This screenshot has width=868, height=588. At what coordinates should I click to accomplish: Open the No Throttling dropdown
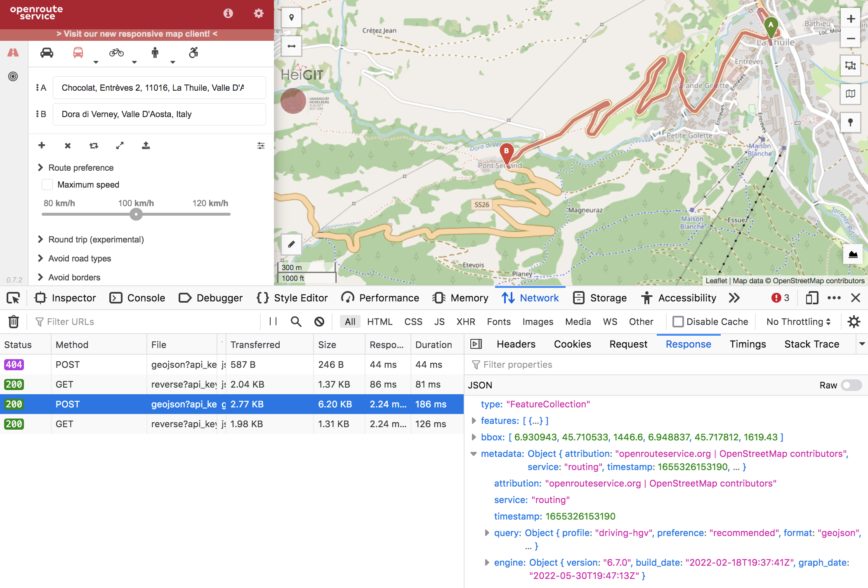click(x=798, y=322)
